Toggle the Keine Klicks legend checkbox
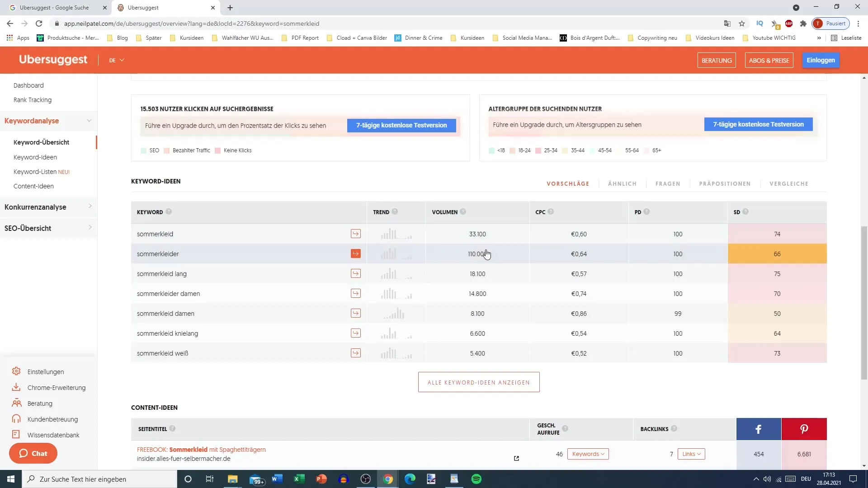868x488 pixels. tap(219, 150)
